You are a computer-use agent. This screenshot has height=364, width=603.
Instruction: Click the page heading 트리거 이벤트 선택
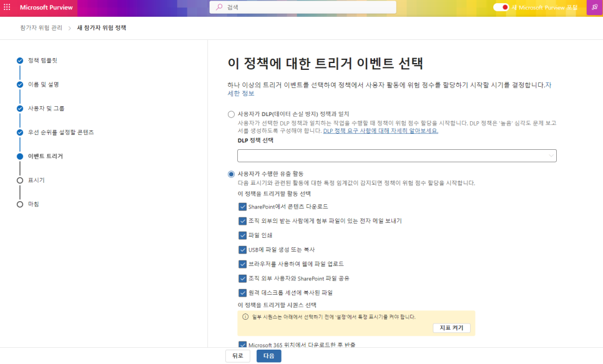pyautogui.click(x=325, y=64)
